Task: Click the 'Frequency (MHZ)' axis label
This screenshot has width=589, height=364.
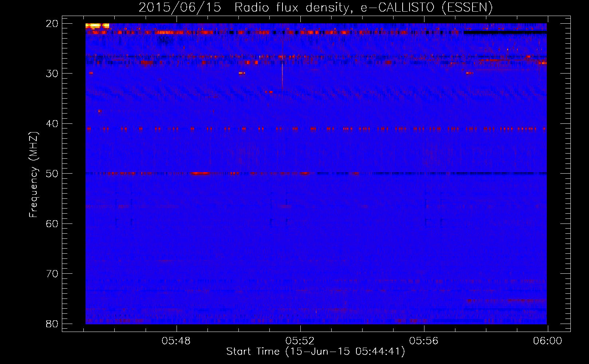Action: tap(33, 175)
